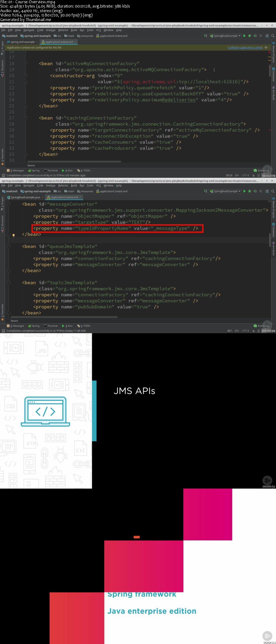Open the Spring tool window in the second frame

click(x=34, y=326)
